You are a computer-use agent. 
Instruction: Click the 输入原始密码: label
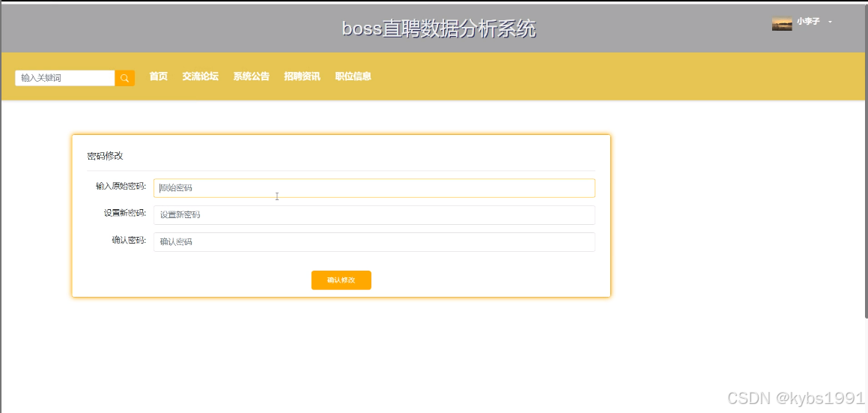pyautogui.click(x=121, y=187)
